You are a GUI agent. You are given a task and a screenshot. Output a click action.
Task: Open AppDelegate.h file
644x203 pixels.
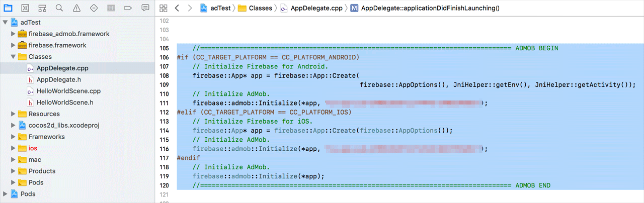(59, 79)
